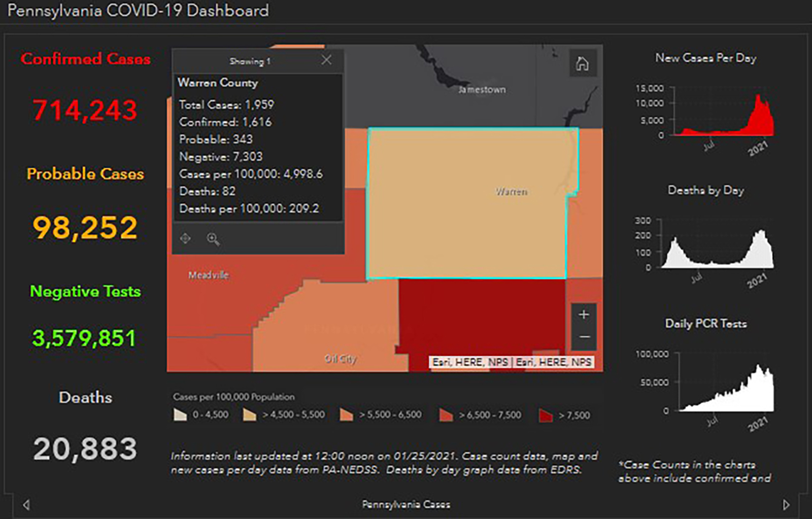
Task: Click the Meadville label on the map
Action: click(x=209, y=275)
